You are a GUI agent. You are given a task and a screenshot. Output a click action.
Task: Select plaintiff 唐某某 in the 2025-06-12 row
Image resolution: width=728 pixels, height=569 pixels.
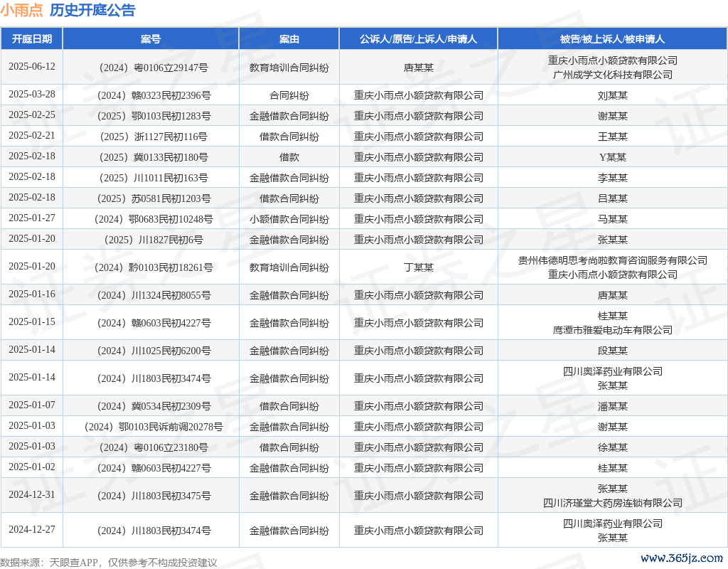click(x=418, y=68)
